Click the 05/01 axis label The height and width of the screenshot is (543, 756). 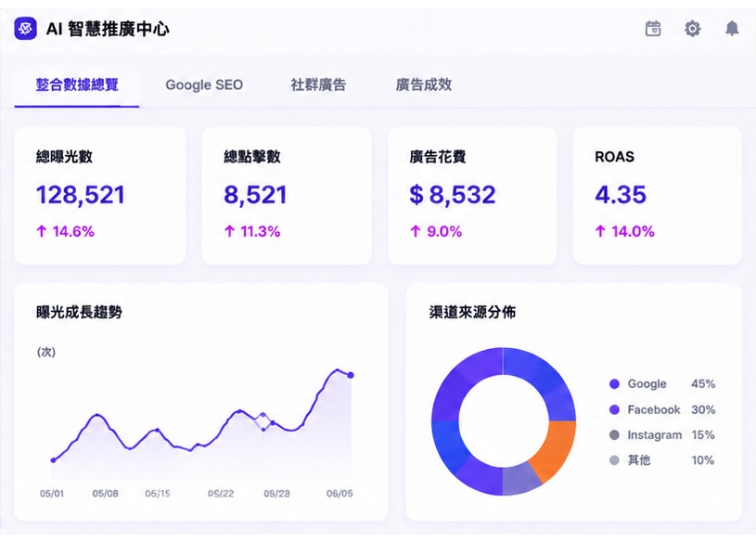[x=52, y=493]
